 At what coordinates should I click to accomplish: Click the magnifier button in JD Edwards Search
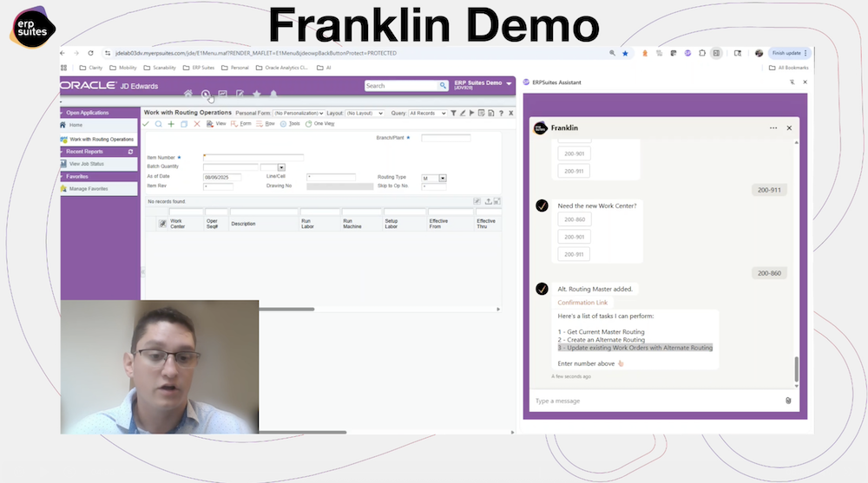point(443,86)
